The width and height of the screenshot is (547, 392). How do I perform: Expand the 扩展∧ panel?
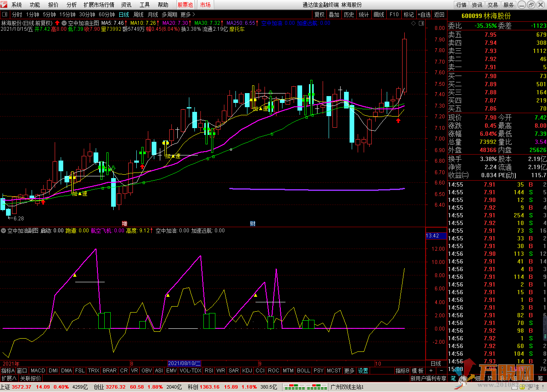click(9, 378)
